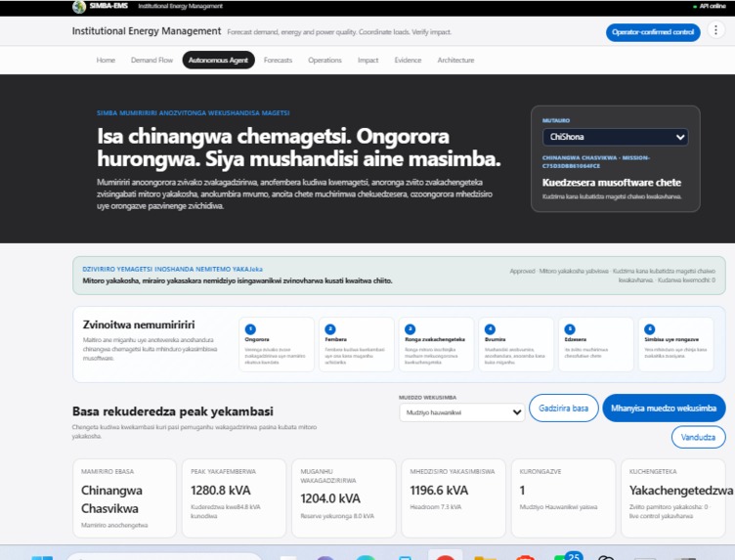Select the Autonomous Agent tab

(x=218, y=60)
